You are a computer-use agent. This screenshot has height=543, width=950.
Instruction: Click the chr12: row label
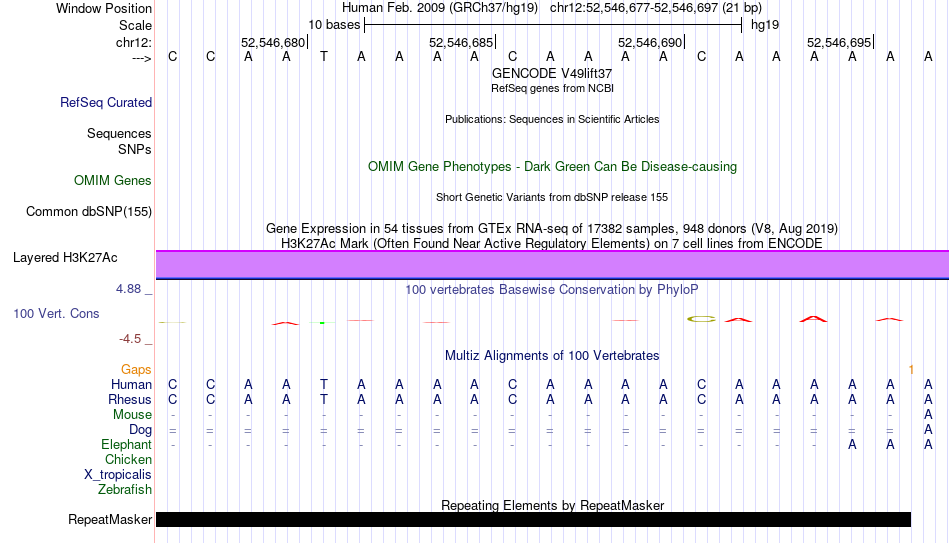[133, 42]
